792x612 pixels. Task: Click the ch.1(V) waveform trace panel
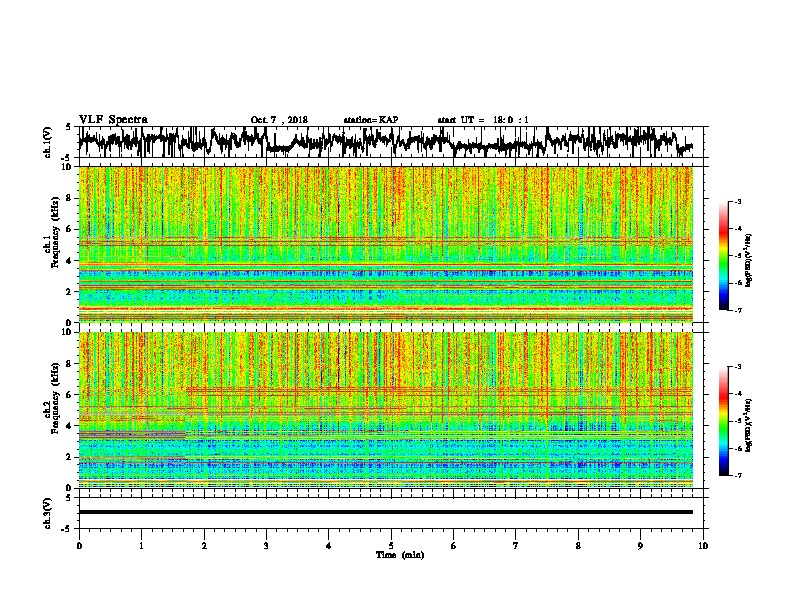393,142
